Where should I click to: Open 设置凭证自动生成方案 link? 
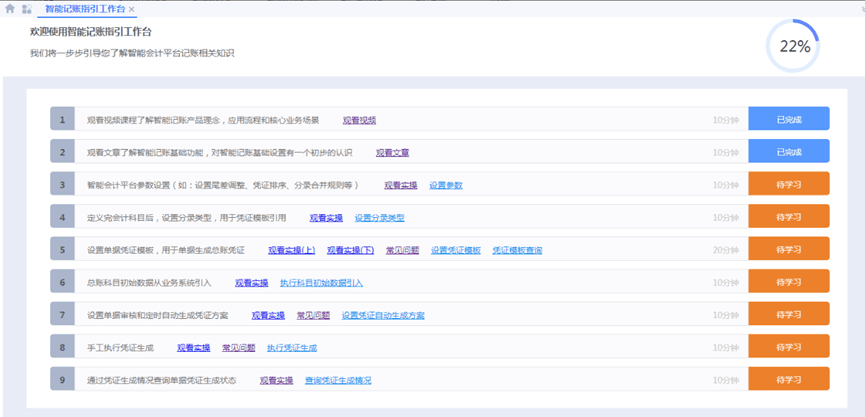(383, 316)
